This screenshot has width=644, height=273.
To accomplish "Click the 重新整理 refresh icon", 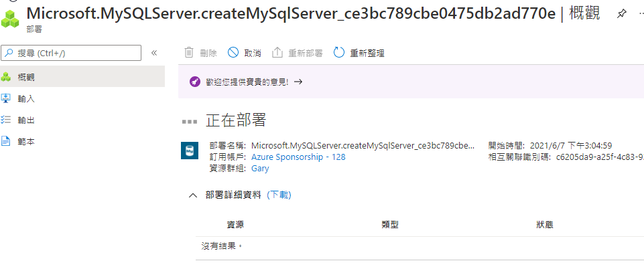I will [339, 52].
